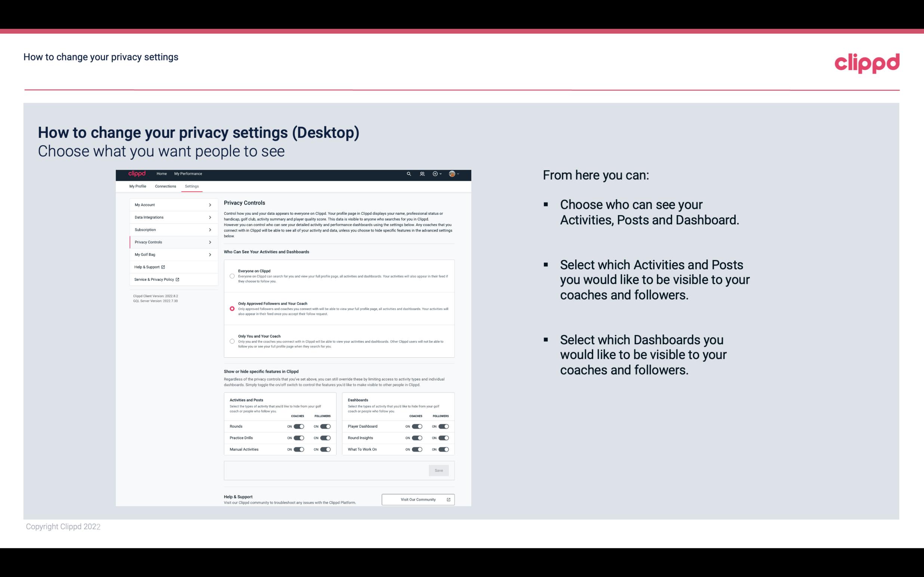Select the Everyone on Clippd radio button

point(232,276)
